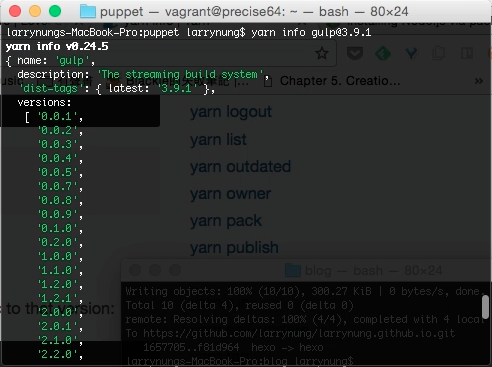This screenshot has width=492, height=367.
Task: Open the yarn list link
Action: click(x=218, y=139)
